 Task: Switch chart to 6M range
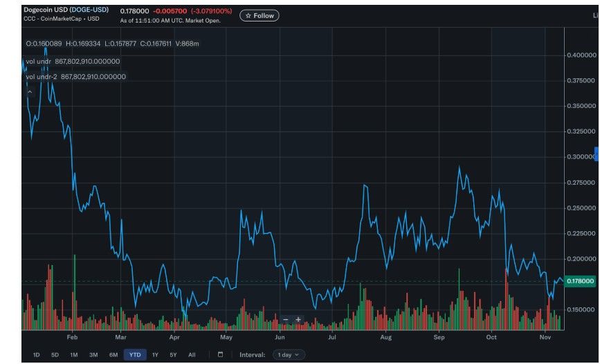[x=113, y=354]
